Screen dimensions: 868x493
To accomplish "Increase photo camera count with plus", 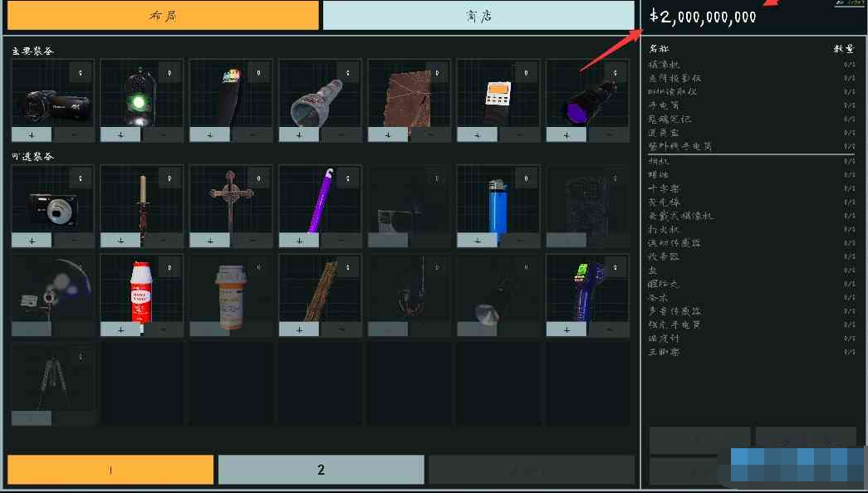I will point(32,240).
